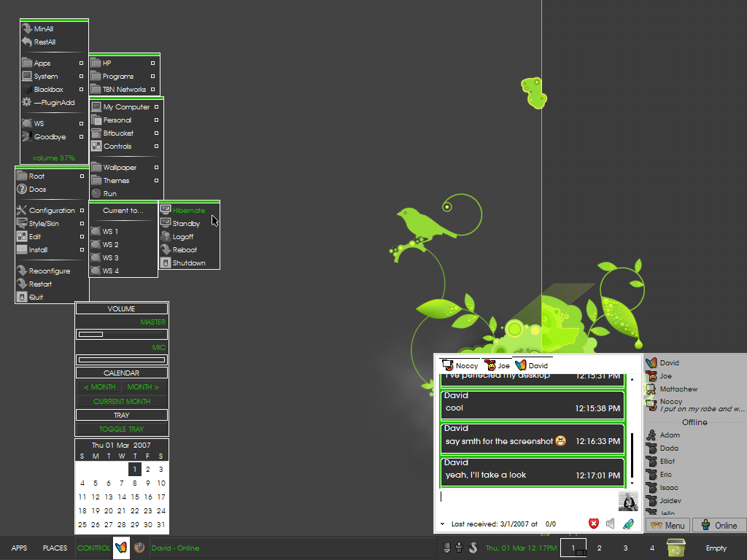Expand the TBN Networks submenu
747x560 pixels.
(x=152, y=89)
